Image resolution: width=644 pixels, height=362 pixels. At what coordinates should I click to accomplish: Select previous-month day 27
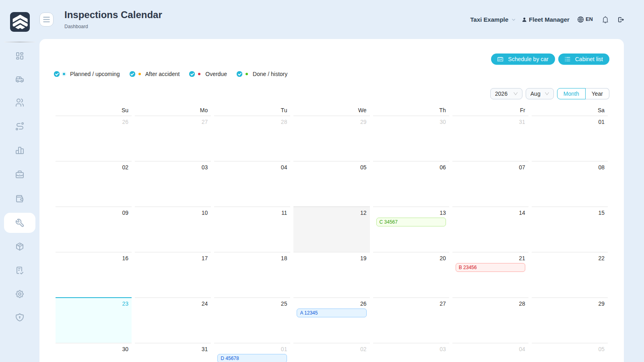pos(173,139)
